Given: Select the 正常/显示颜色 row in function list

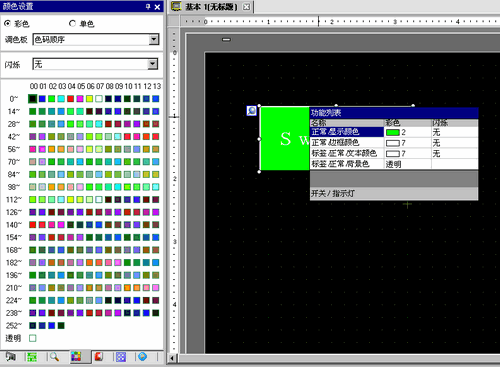Looking at the screenshot, I should [x=394, y=132].
